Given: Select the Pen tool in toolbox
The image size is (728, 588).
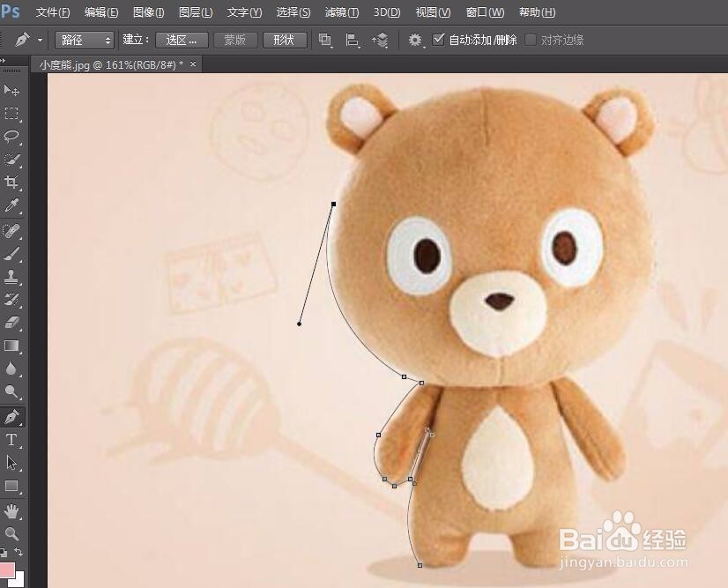Looking at the screenshot, I should coord(11,417).
